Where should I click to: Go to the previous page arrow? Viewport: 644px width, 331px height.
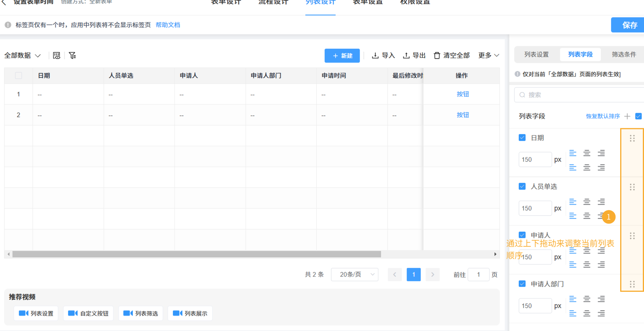coord(395,274)
